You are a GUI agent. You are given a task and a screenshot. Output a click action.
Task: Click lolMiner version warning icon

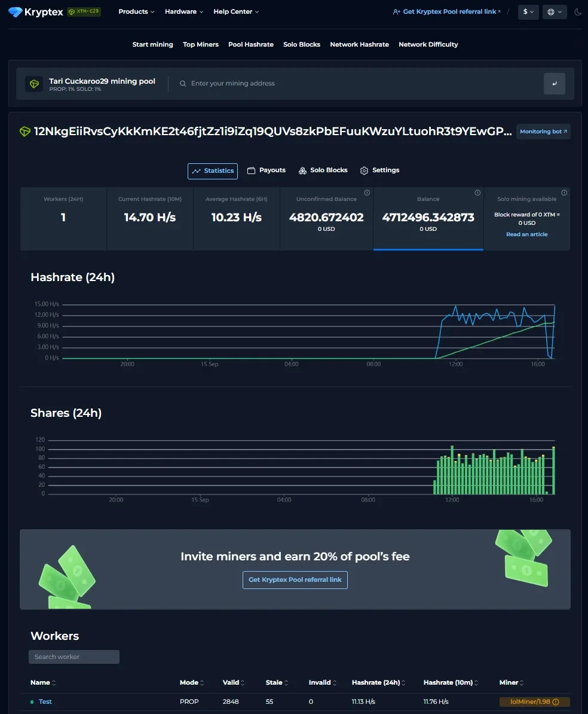[x=556, y=702]
